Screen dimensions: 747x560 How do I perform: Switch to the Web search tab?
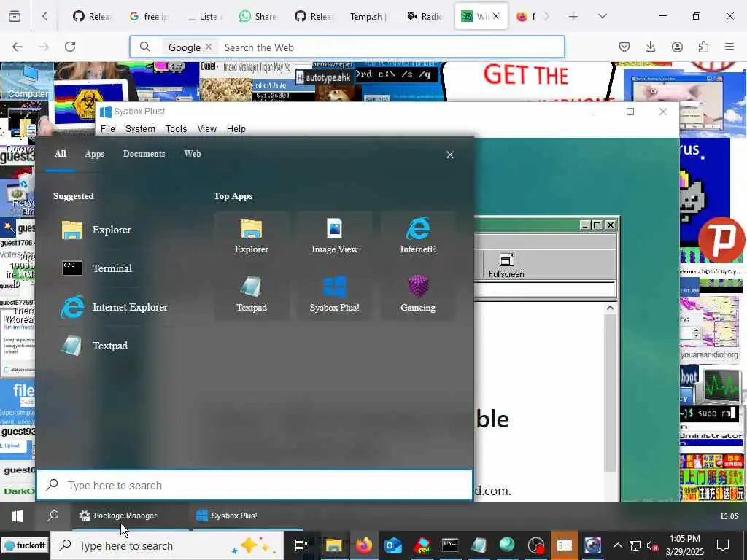pyautogui.click(x=193, y=154)
